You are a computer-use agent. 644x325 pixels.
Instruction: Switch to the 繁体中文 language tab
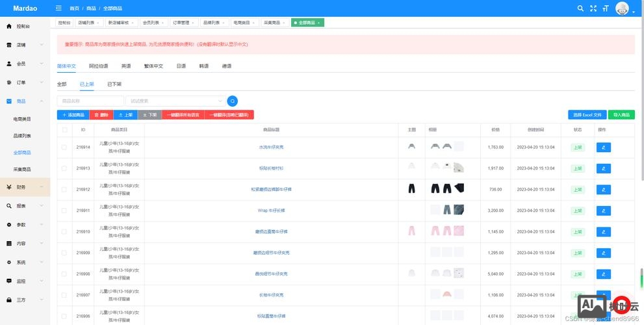click(153, 66)
